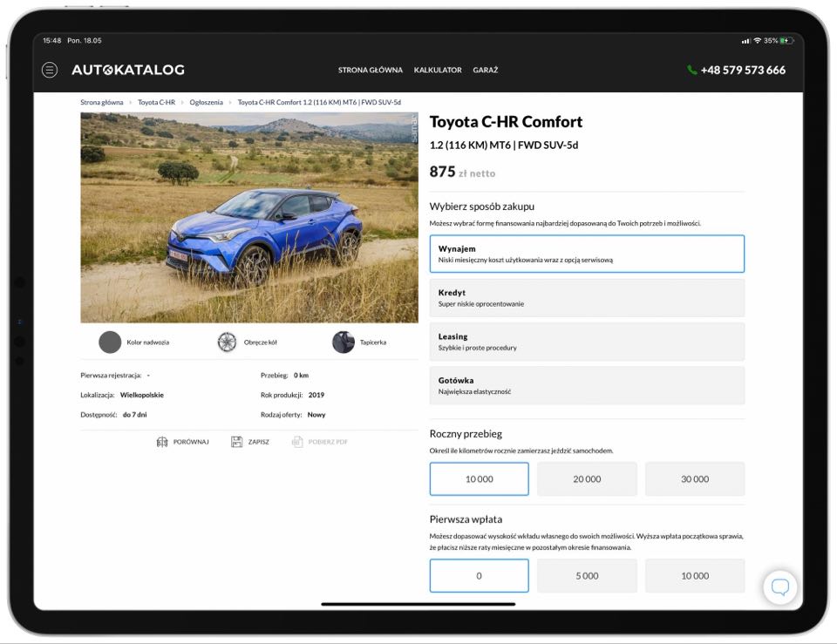This screenshot has height=644, width=837.
Task: Select the Gotówka payment option
Action: tap(587, 385)
